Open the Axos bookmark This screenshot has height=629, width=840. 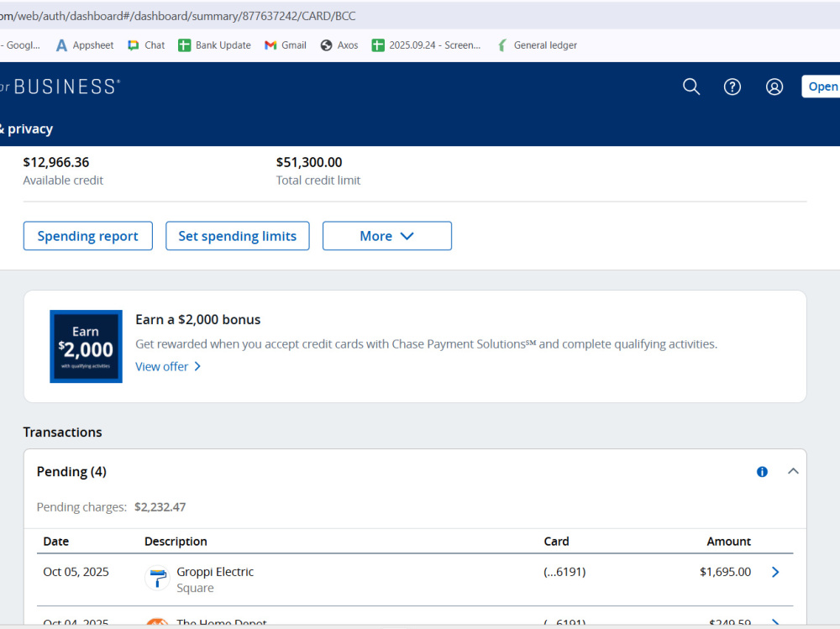tap(339, 45)
